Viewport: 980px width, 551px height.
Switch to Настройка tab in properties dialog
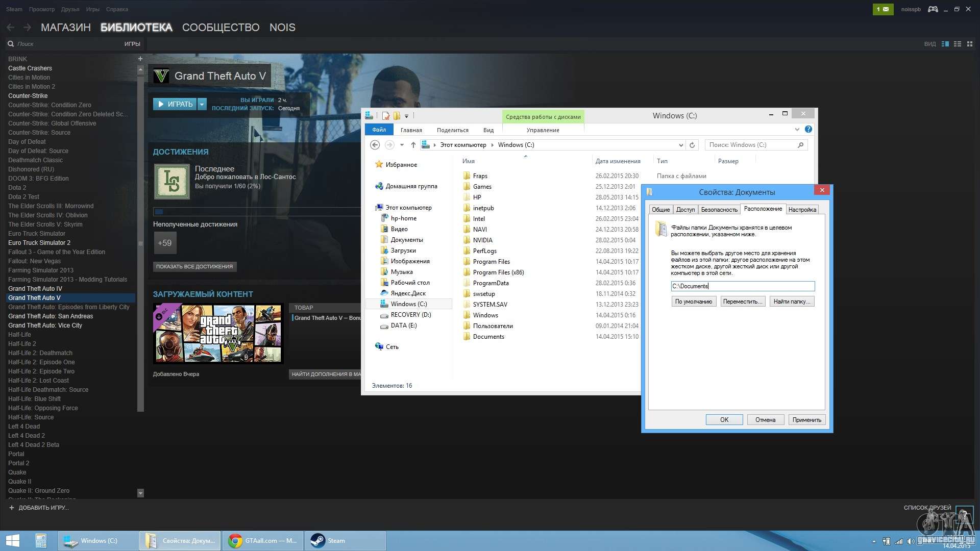(802, 210)
